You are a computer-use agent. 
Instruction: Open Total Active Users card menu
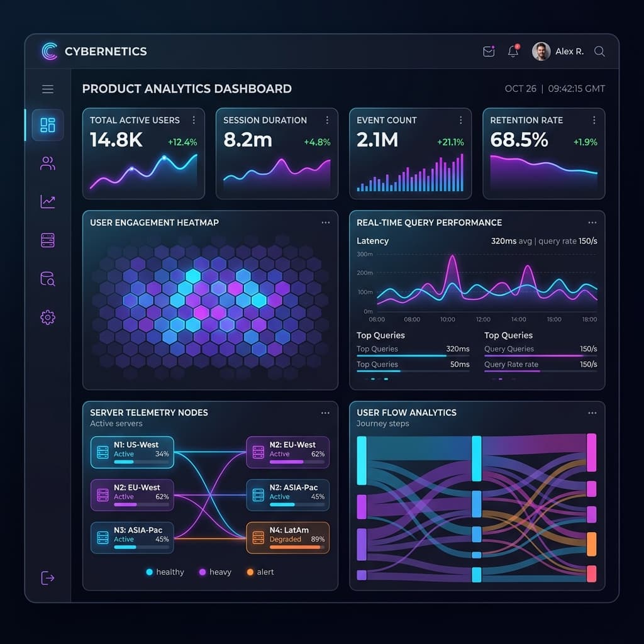pyautogui.click(x=194, y=120)
